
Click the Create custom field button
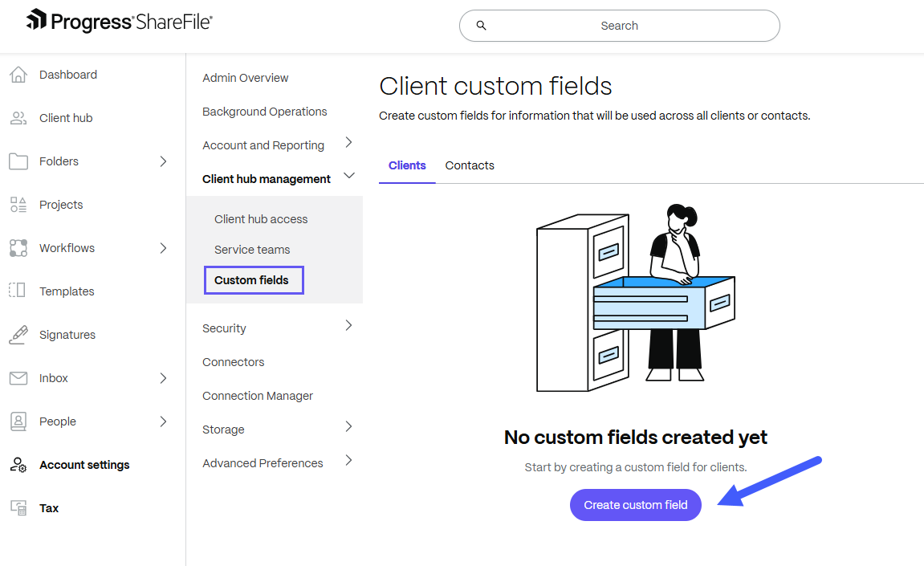(635, 504)
